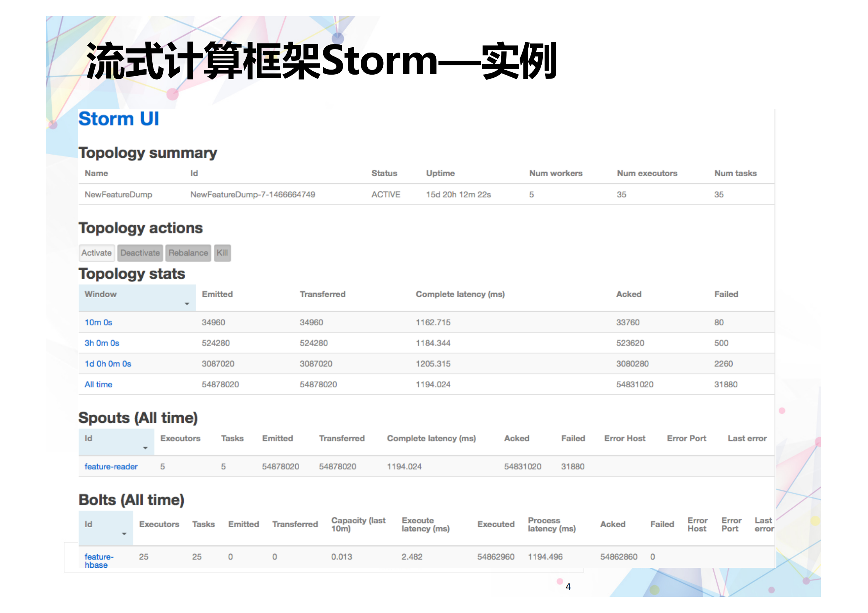Click the Complete latency (ms) header

(460, 294)
